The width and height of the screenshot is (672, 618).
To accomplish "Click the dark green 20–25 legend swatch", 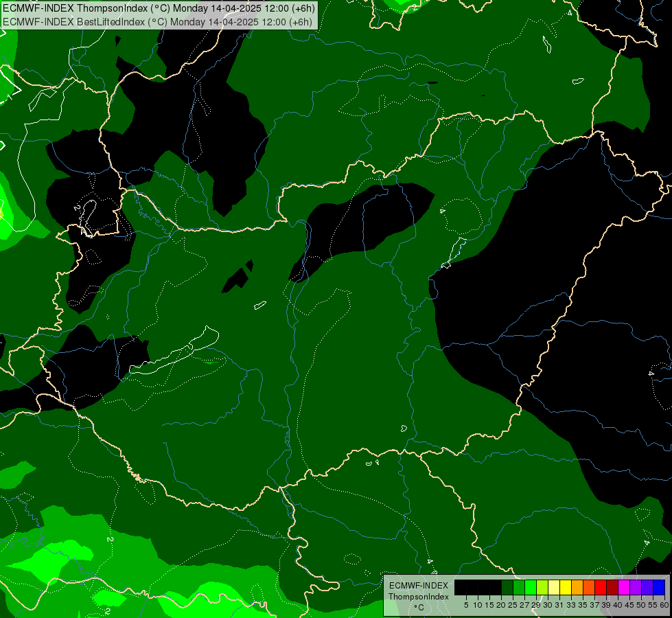I will pos(507,587).
